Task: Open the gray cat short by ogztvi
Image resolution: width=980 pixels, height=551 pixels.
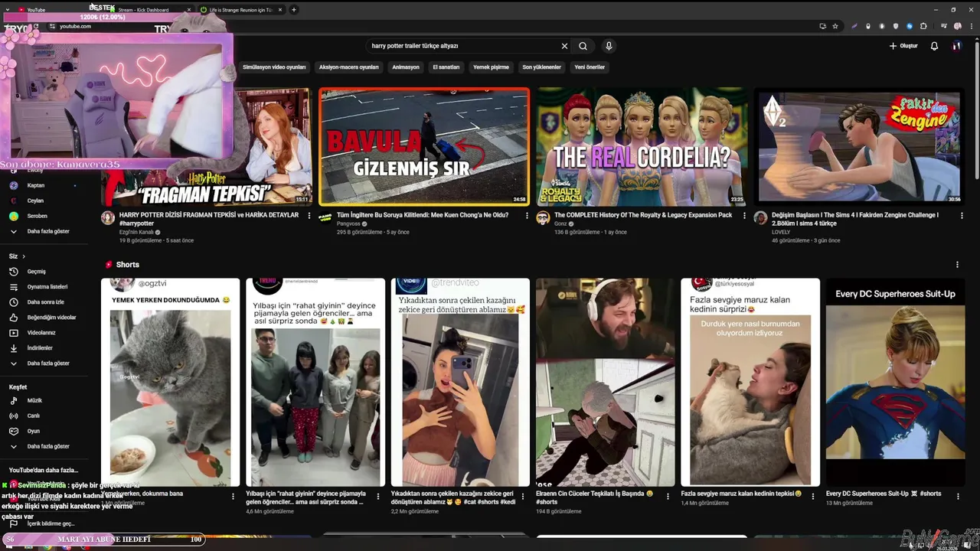Action: point(170,383)
